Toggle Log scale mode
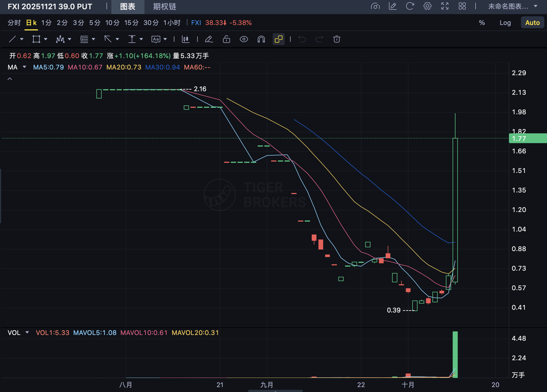The height and width of the screenshot is (392, 547). [x=505, y=23]
